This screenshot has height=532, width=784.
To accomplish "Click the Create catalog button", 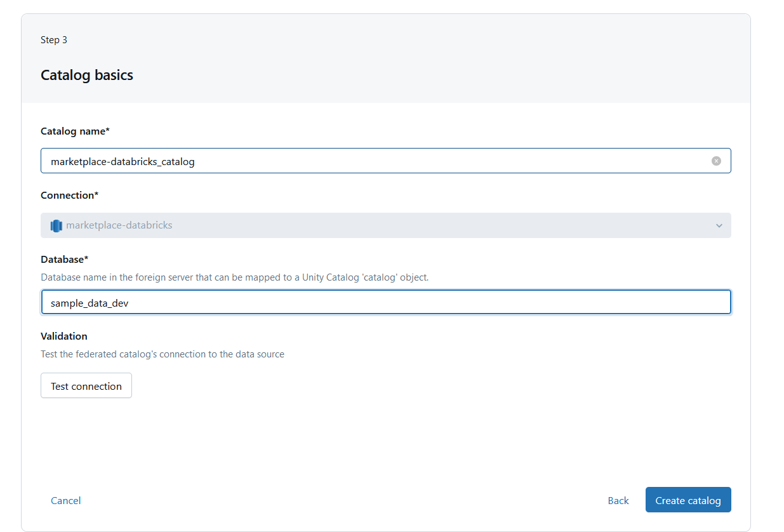I will point(688,500).
